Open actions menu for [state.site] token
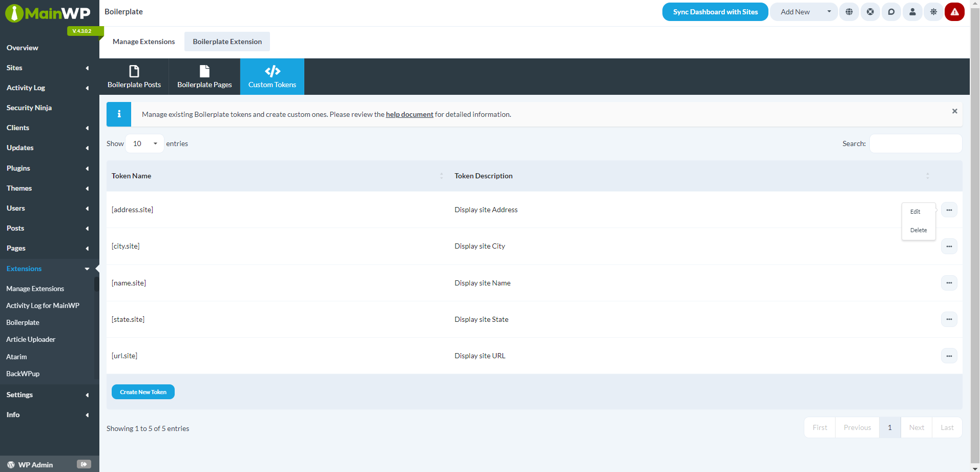The image size is (980, 472). (x=949, y=319)
